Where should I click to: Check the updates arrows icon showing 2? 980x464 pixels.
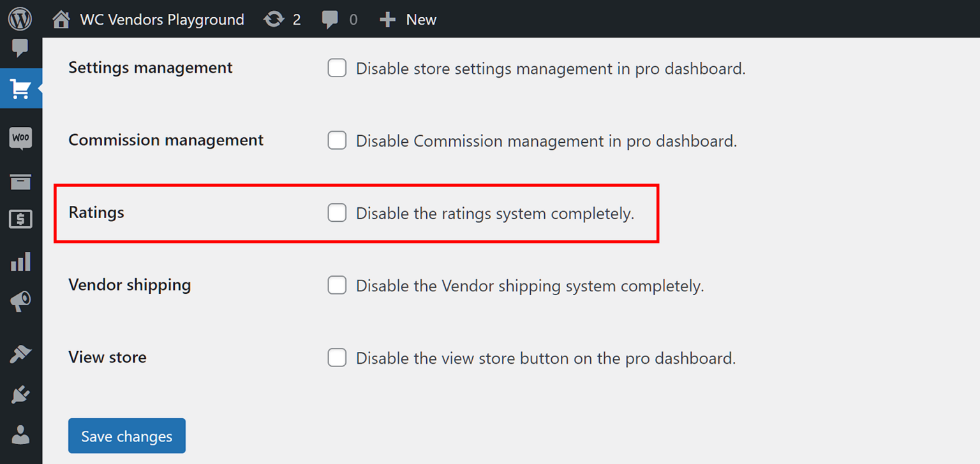click(x=282, y=19)
